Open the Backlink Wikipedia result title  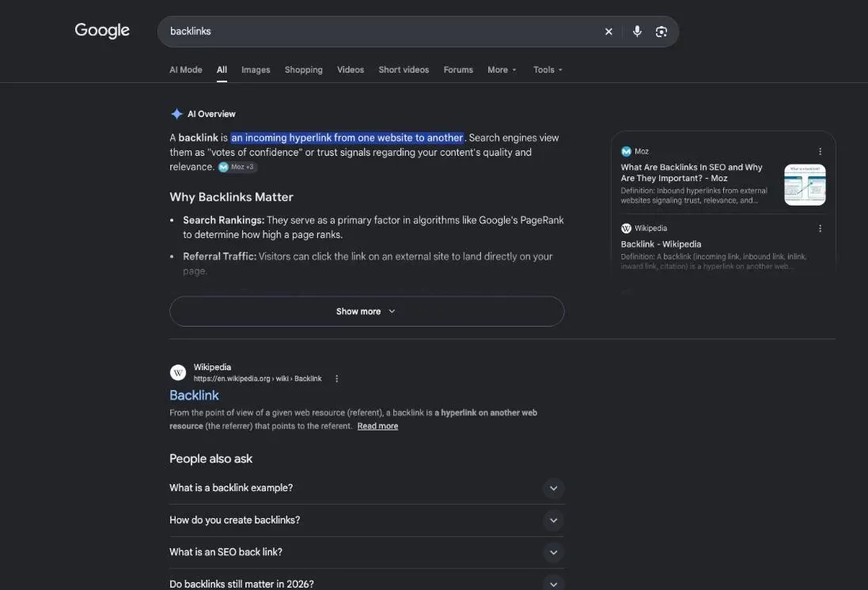pos(194,395)
